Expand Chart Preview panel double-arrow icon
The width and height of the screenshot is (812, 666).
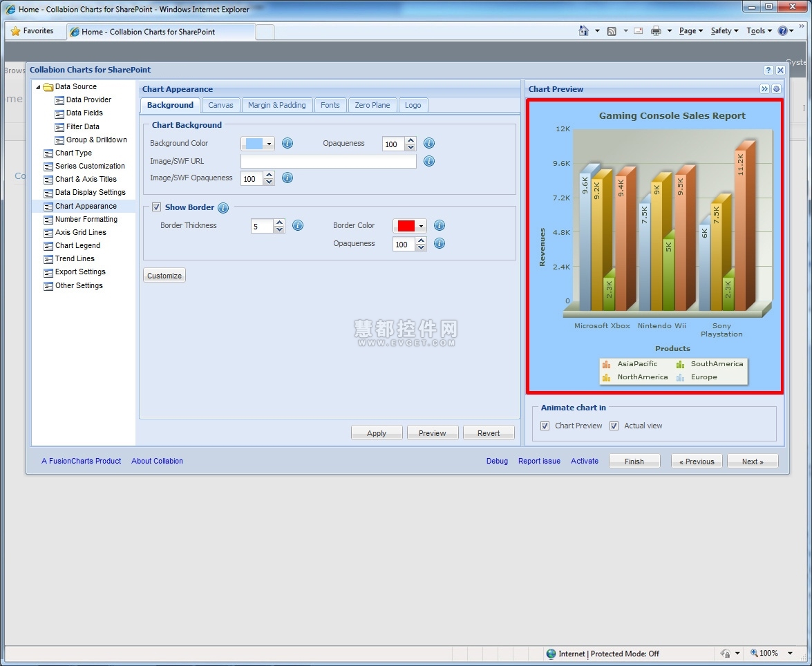click(764, 89)
